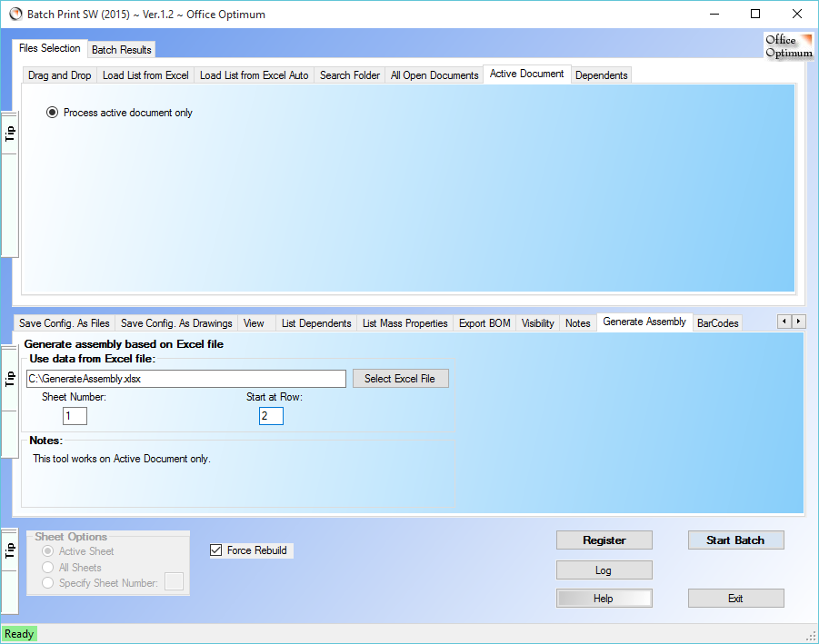Open the Log button
The height and width of the screenshot is (644, 819).
[604, 570]
